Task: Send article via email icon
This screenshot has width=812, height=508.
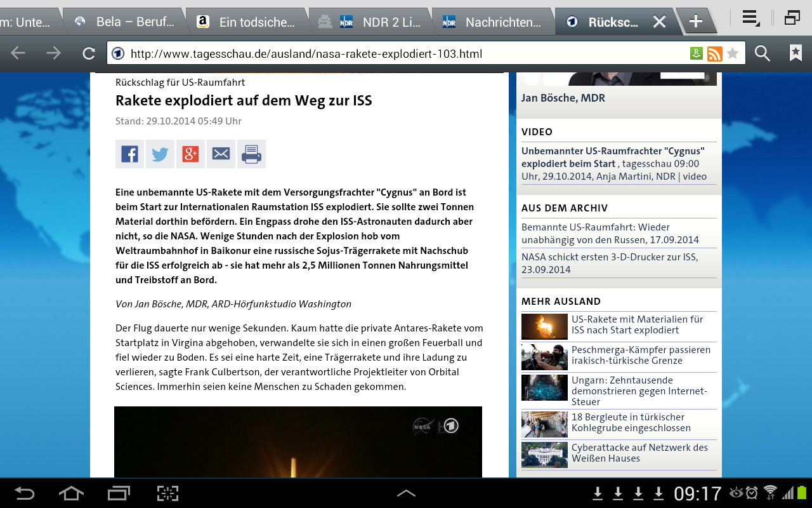Action: [221, 154]
